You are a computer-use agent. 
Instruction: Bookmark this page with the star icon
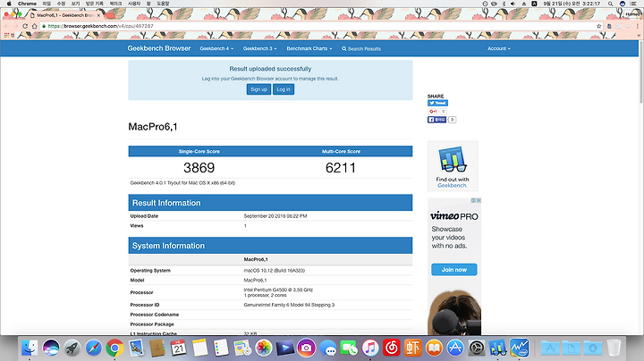point(598,26)
